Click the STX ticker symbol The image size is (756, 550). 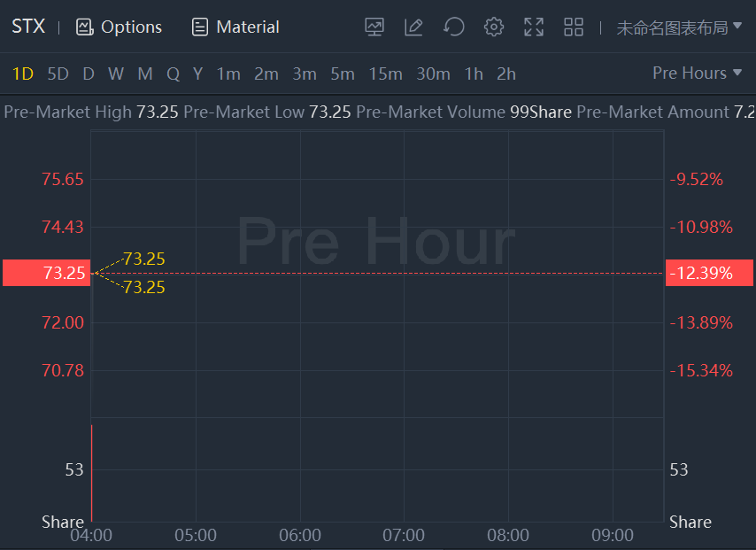coord(28,27)
